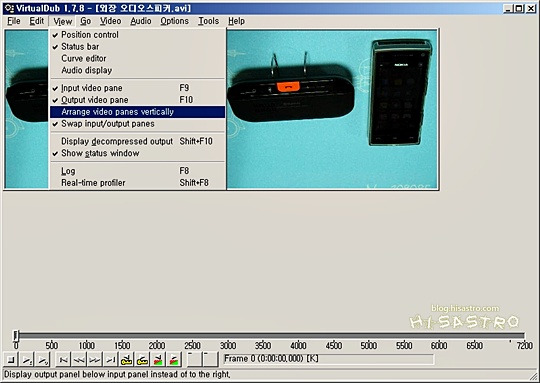This screenshot has height=383, width=540.
Task: Click the VirtualDub title bar icon
Action: (9, 8)
